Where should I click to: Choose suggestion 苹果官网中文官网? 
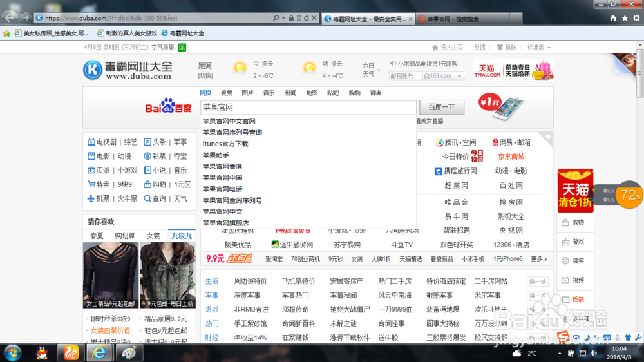(x=229, y=121)
